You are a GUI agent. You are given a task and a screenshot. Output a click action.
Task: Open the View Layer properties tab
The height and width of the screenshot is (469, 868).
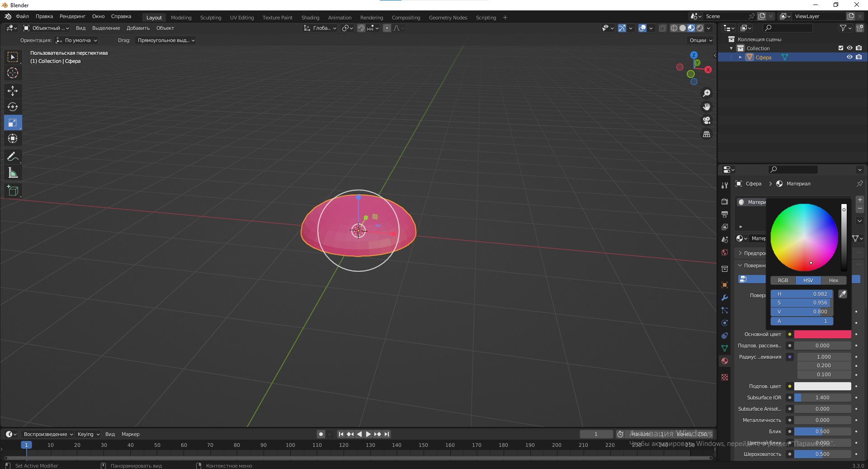click(x=725, y=227)
